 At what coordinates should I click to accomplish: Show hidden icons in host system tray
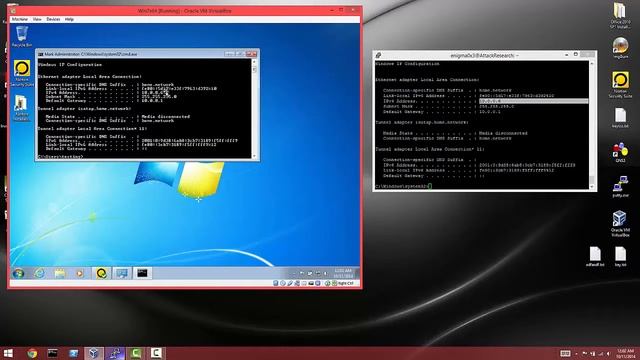(x=576, y=353)
